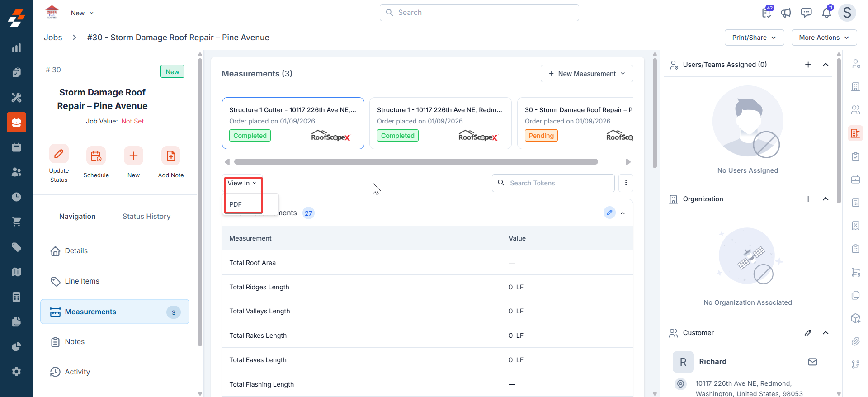The width and height of the screenshot is (868, 397).
Task: Open the New dropdown in top bar
Action: (82, 13)
